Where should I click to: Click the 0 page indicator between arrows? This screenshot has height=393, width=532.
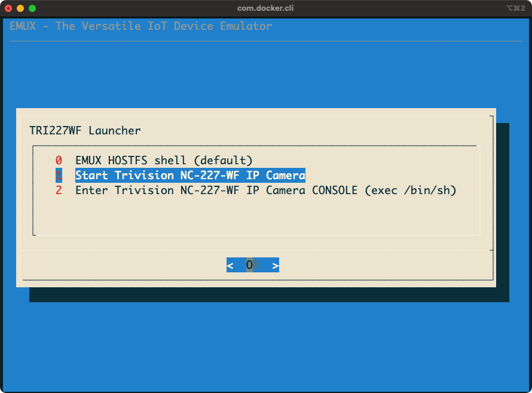pyautogui.click(x=251, y=265)
